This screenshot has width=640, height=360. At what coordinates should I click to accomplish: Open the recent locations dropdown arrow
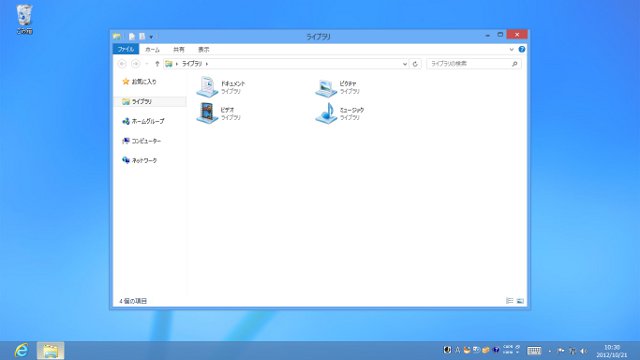click(x=147, y=64)
